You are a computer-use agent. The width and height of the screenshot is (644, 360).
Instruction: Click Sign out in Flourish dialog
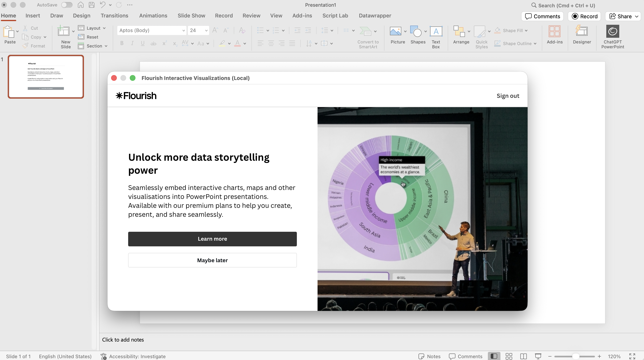(508, 96)
